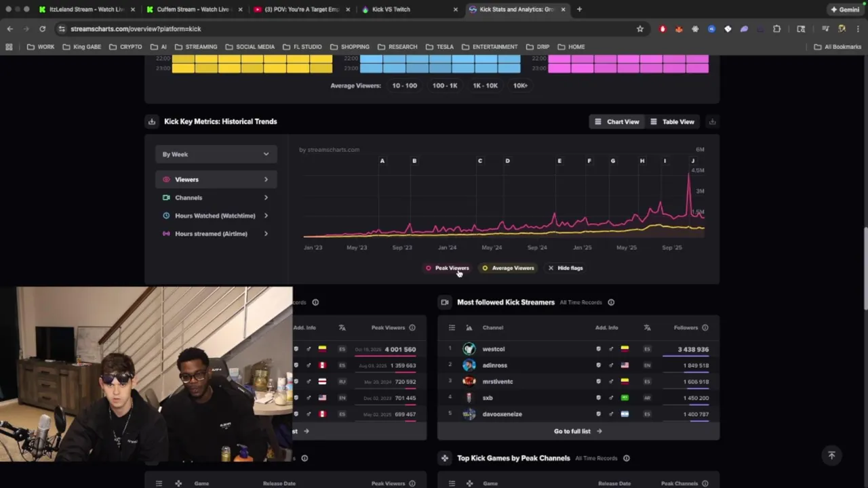
Task: Open the sxb channel link
Action: point(488,398)
